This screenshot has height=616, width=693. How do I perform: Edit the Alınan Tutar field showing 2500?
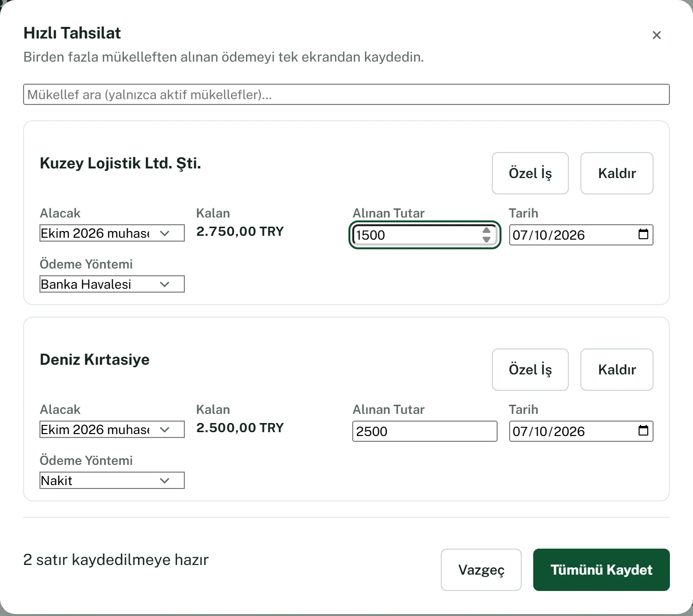(x=425, y=431)
